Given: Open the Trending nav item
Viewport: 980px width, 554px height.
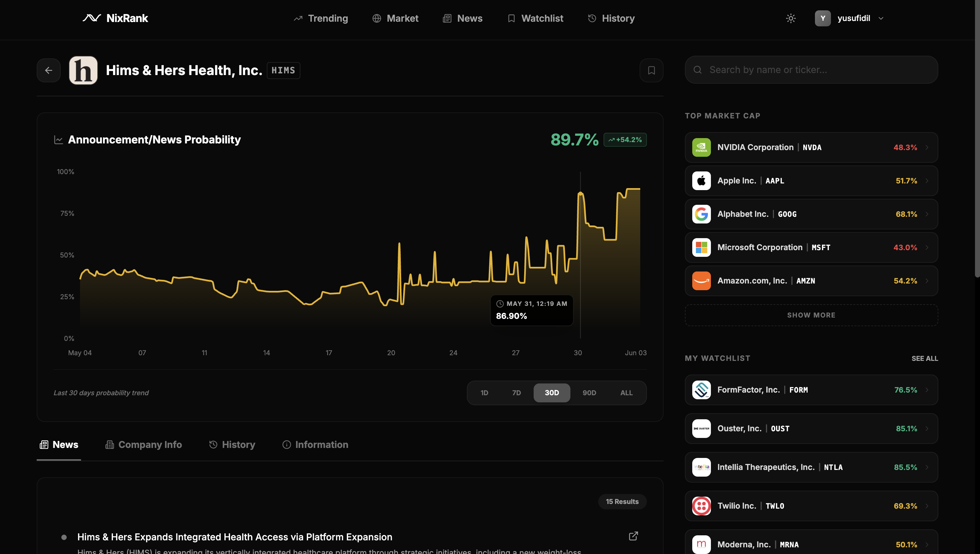Looking at the screenshot, I should (321, 18).
